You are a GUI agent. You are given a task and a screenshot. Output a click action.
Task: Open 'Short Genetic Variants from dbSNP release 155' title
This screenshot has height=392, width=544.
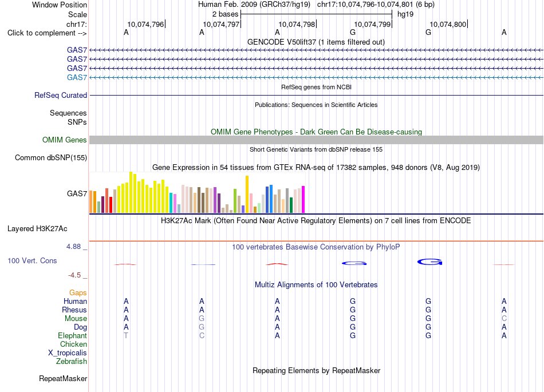point(316,149)
